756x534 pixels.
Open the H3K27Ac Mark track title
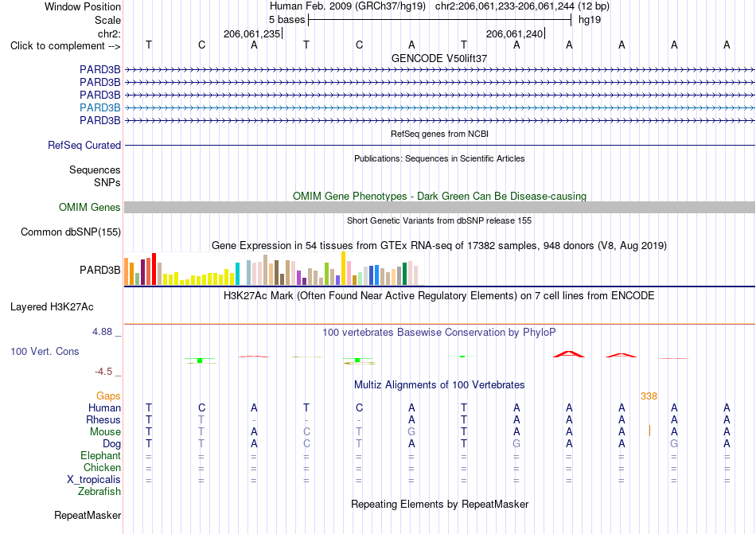coord(439,296)
